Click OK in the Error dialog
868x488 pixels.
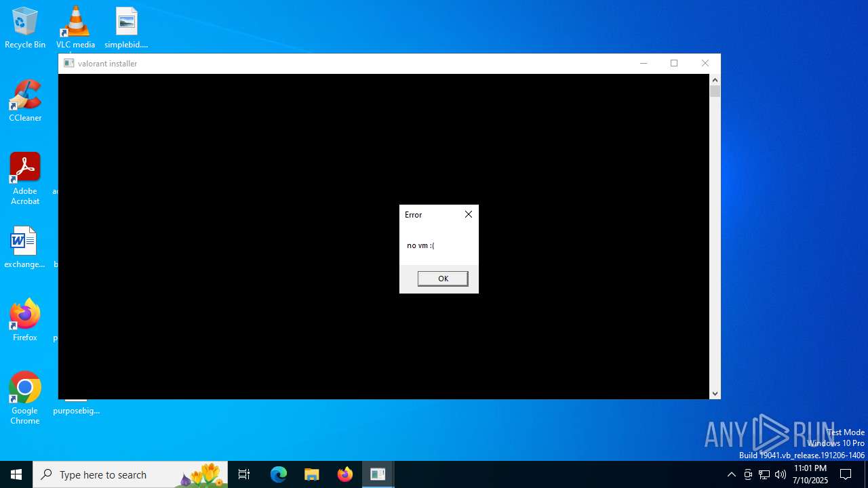click(x=443, y=279)
